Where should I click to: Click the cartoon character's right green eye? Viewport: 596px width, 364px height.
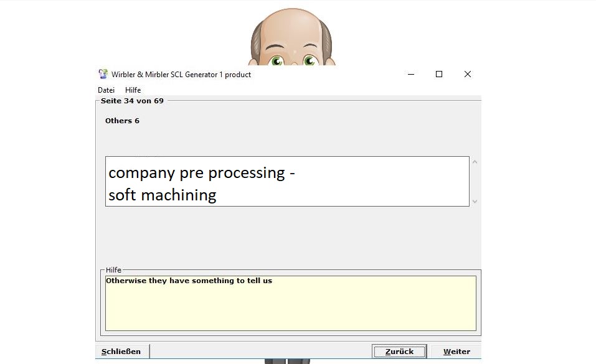(x=310, y=60)
